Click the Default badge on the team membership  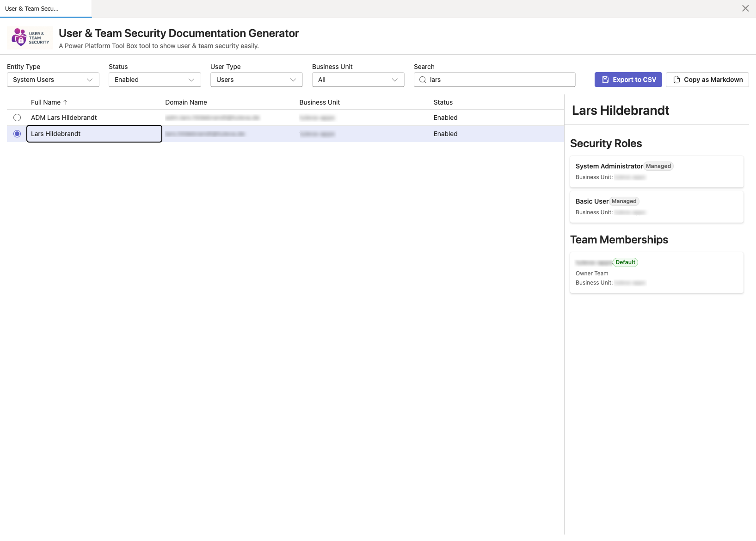(x=625, y=262)
